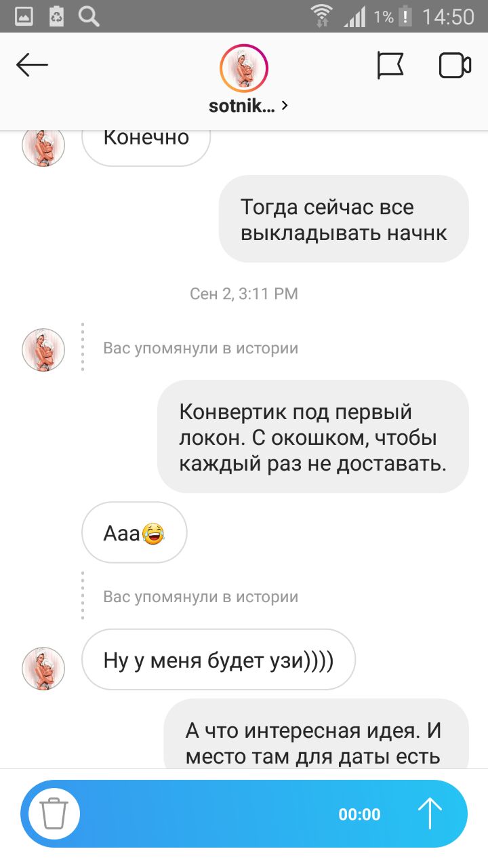
Task: Tap sender avatar beside 'Конечно' message
Action: pyautogui.click(x=43, y=145)
